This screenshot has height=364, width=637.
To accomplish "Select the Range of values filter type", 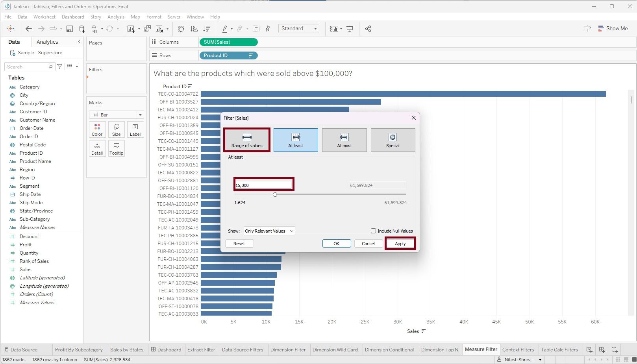I will click(x=247, y=140).
